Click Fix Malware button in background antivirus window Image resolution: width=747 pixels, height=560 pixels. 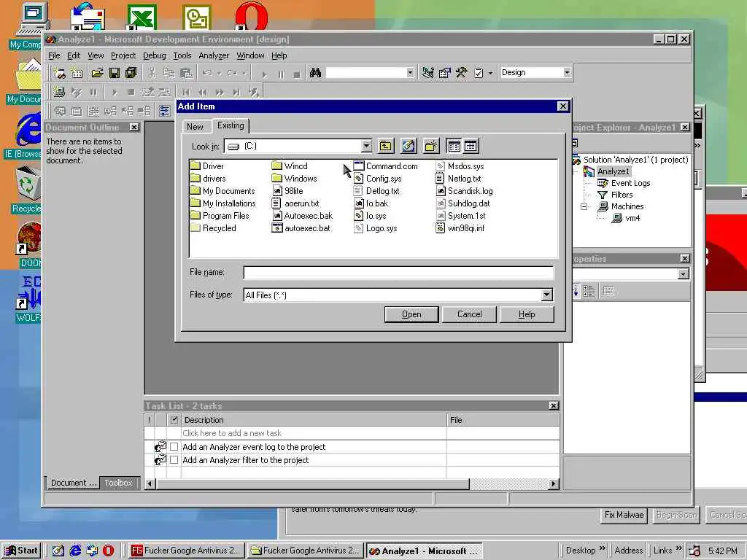click(624, 515)
